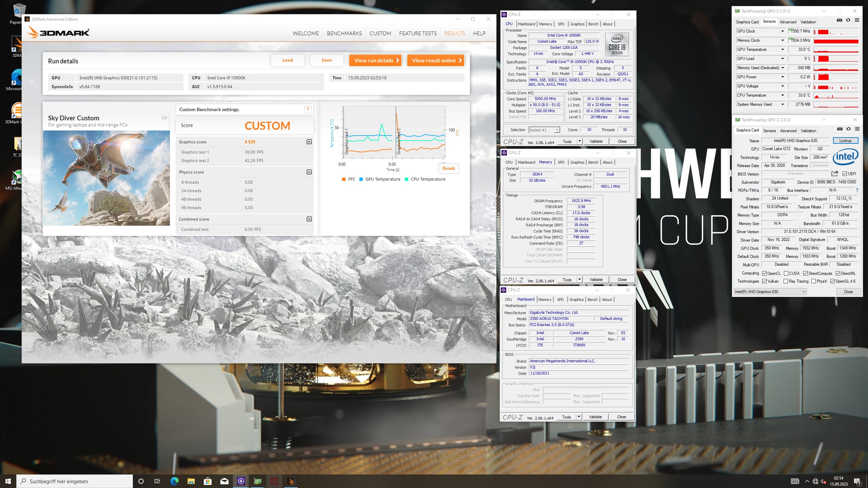This screenshot has height=488, width=868.
Task: Open Microsoft Store from the taskbar
Action: pos(208,481)
